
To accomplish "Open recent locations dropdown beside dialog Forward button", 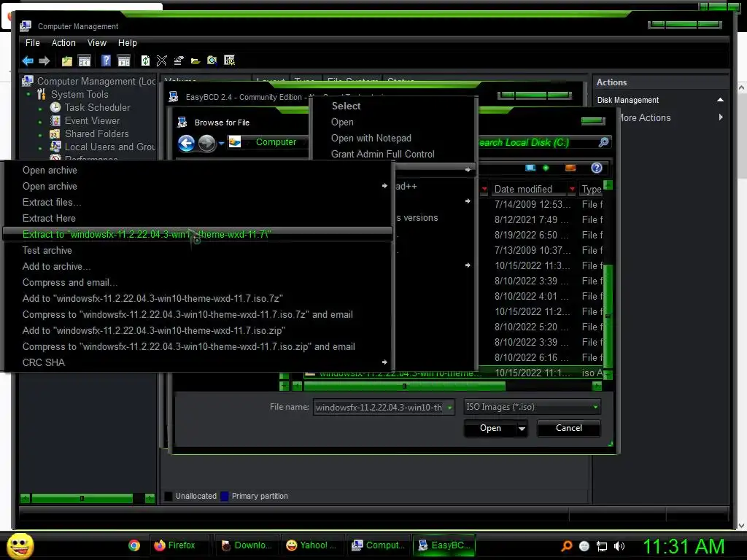I will point(221,144).
